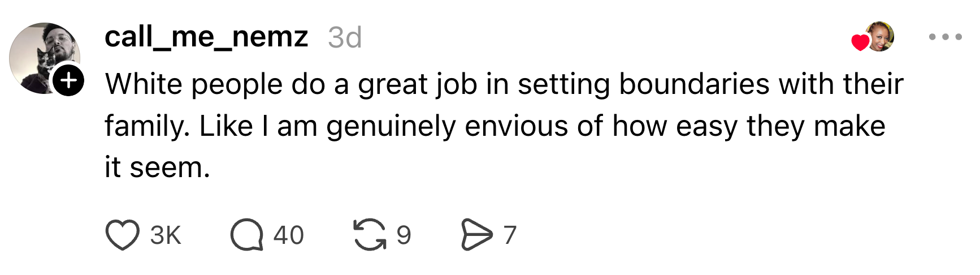
Task: Click the 7 shares count
Action: tap(510, 235)
